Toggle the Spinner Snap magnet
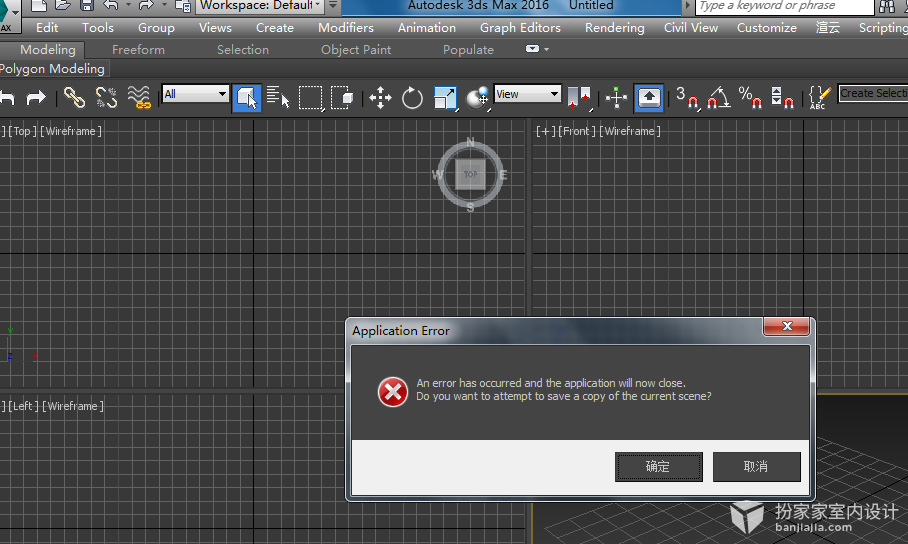This screenshot has height=544, width=908. (782, 97)
